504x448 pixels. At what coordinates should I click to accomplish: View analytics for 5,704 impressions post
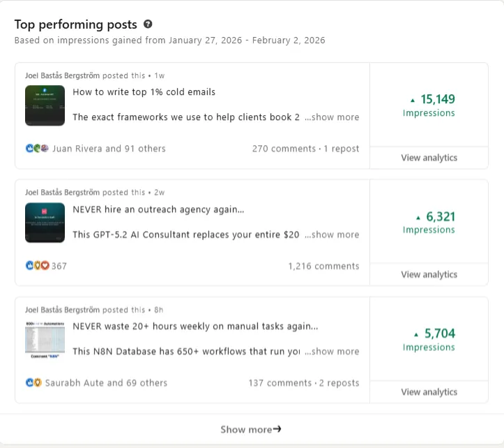(x=429, y=392)
